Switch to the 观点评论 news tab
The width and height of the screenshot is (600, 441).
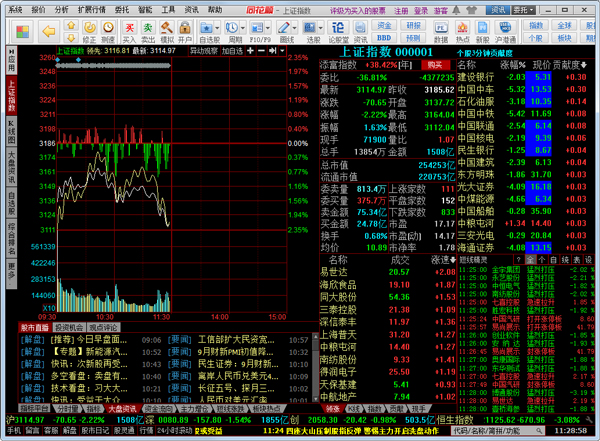pyautogui.click(x=105, y=327)
